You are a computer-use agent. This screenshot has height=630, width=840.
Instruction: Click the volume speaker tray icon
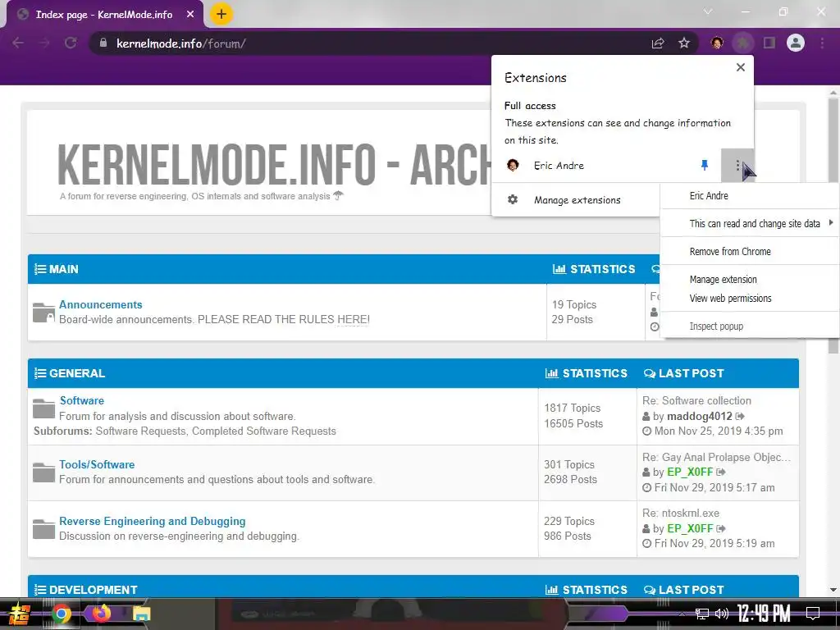722,614
